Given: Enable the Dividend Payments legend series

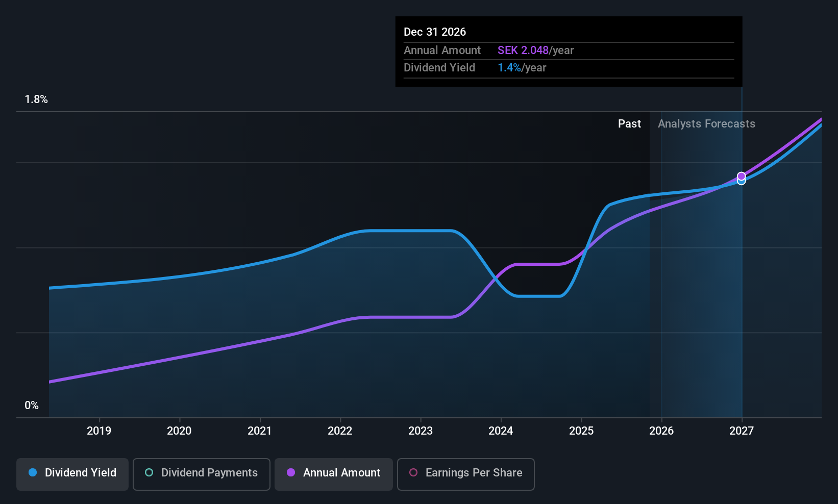Looking at the screenshot, I should pyautogui.click(x=202, y=473).
